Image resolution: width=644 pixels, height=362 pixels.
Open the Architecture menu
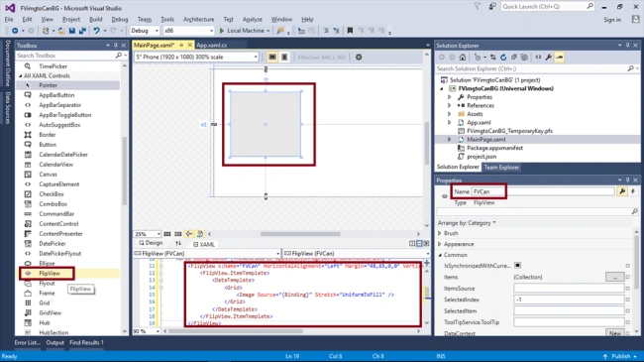(199, 19)
